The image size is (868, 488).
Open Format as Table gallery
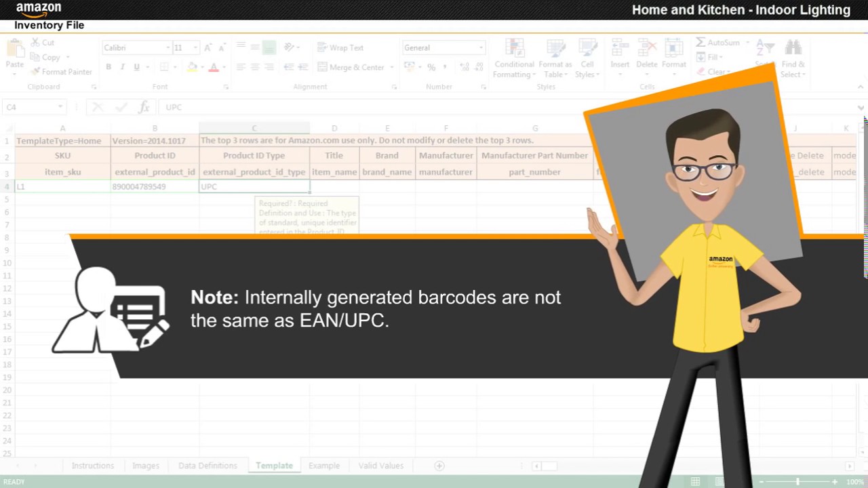click(555, 58)
